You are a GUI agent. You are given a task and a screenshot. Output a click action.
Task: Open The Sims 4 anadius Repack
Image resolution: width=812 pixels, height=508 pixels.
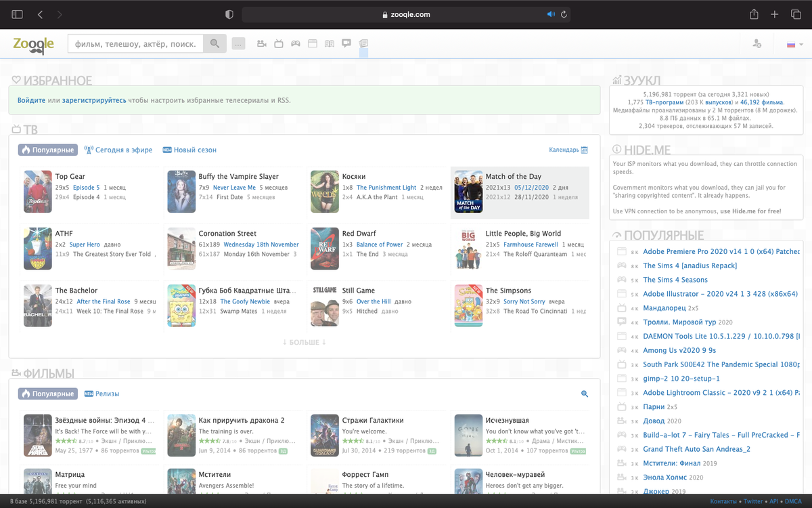point(690,266)
